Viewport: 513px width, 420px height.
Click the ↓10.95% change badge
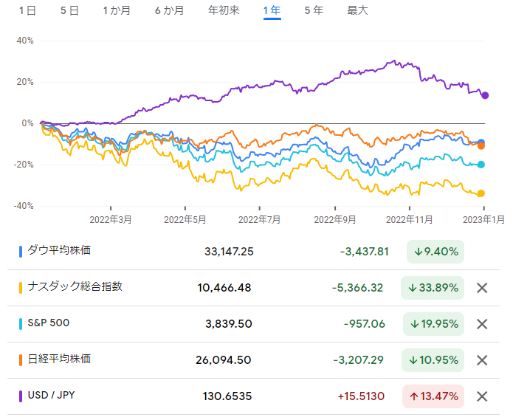(433, 360)
